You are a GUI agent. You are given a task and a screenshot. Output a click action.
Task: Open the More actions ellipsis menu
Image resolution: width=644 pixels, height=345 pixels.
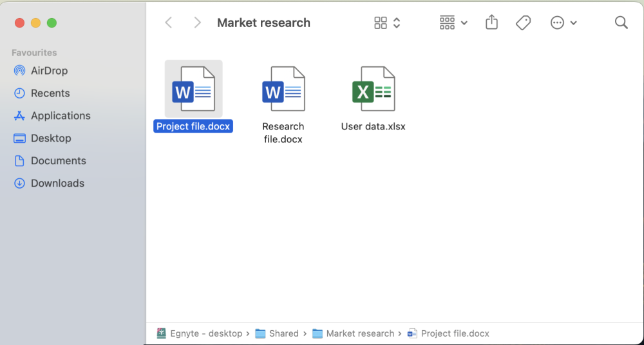[x=563, y=23]
